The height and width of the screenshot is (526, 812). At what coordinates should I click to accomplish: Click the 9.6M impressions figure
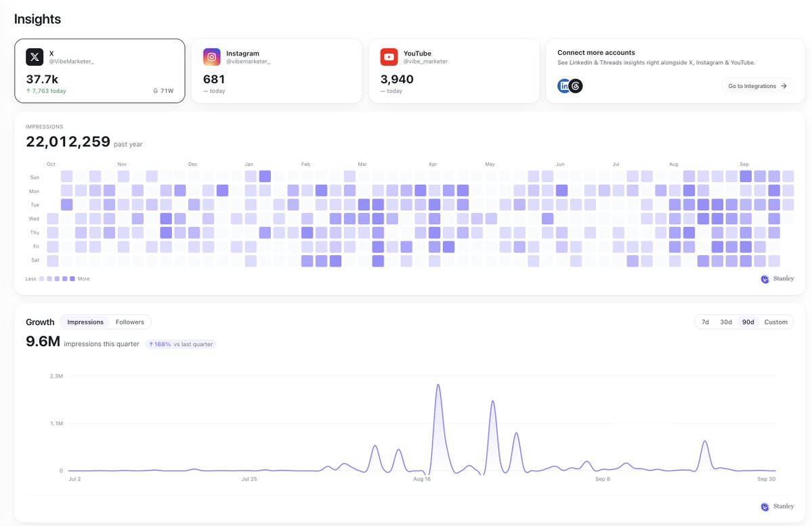coord(43,342)
